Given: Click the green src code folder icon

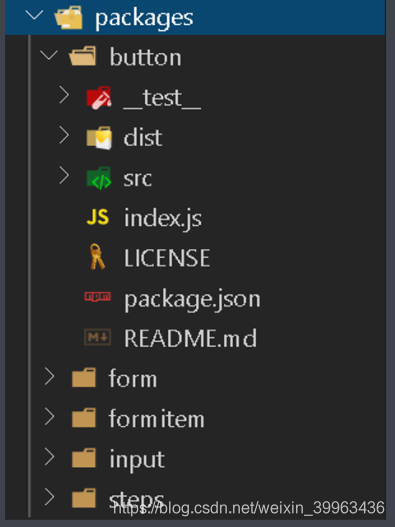Looking at the screenshot, I should (x=99, y=178).
